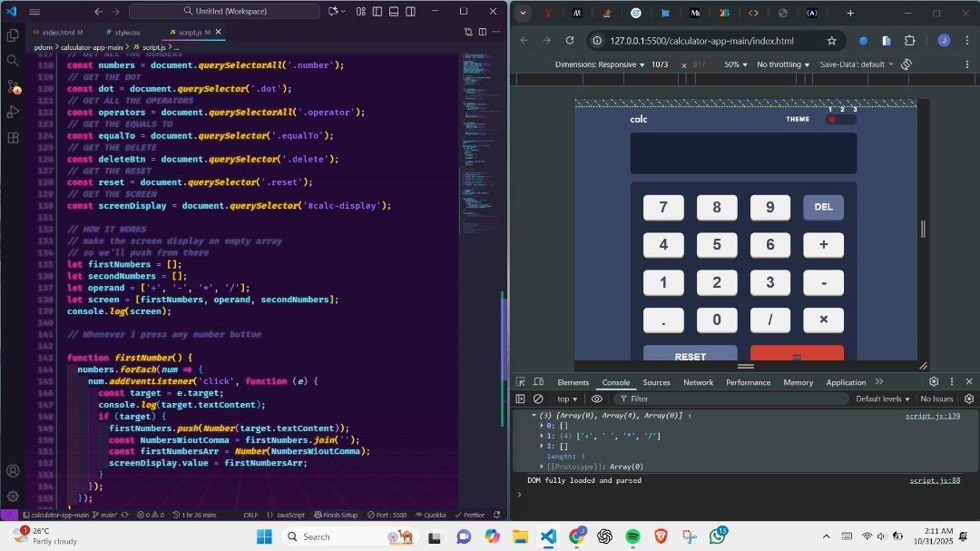Click Finish Setup in the status bar
Image resolution: width=980 pixels, height=551 pixels.
(336, 515)
